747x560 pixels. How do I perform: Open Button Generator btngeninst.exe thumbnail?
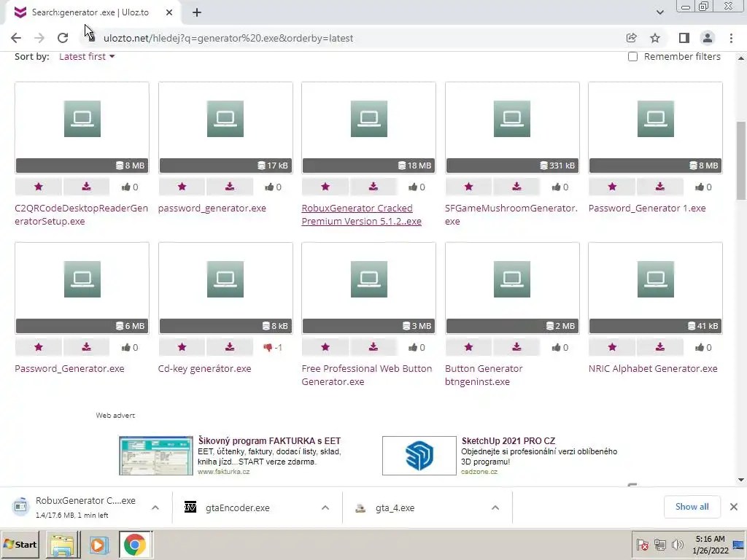tap(512, 288)
